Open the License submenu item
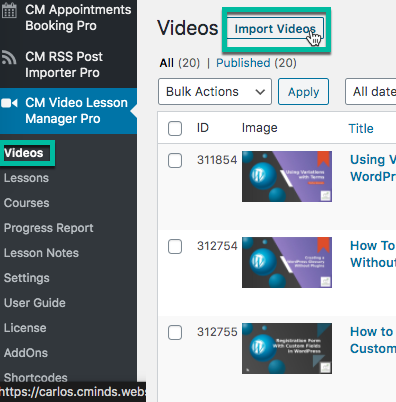This screenshot has height=402, width=396. point(25,328)
